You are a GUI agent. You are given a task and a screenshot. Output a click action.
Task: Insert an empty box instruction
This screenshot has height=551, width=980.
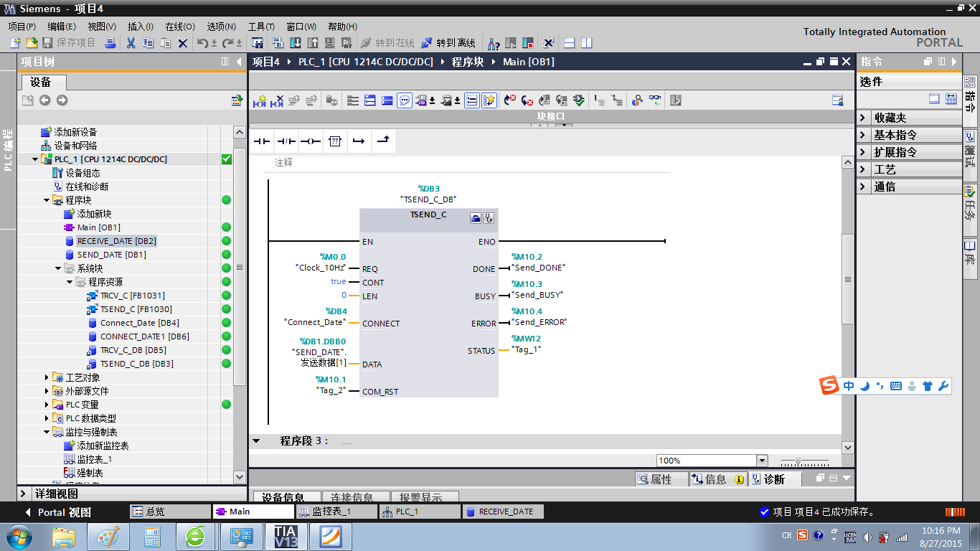click(334, 141)
